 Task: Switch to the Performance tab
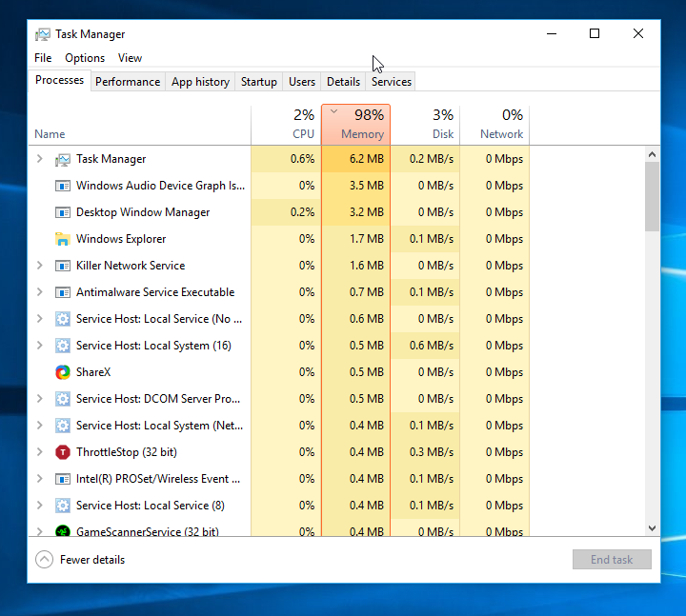tap(128, 82)
